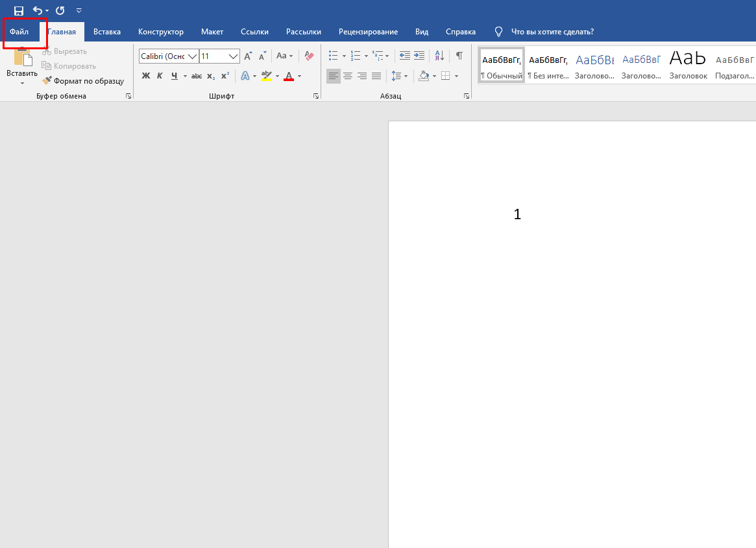Switch to the Вставка ribbon tab

[x=107, y=32]
